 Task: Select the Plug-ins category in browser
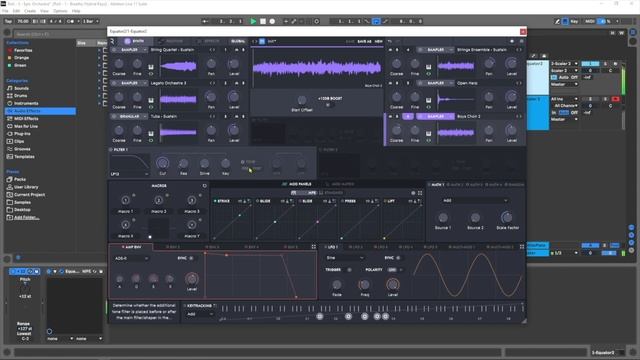click(x=22, y=133)
